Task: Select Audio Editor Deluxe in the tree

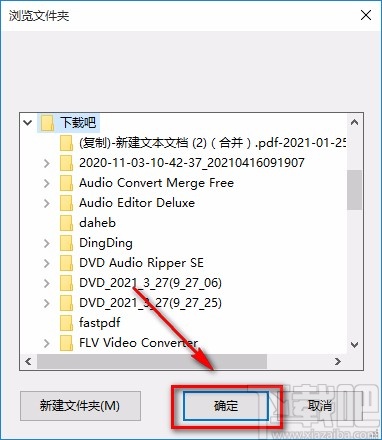Action: (137, 203)
